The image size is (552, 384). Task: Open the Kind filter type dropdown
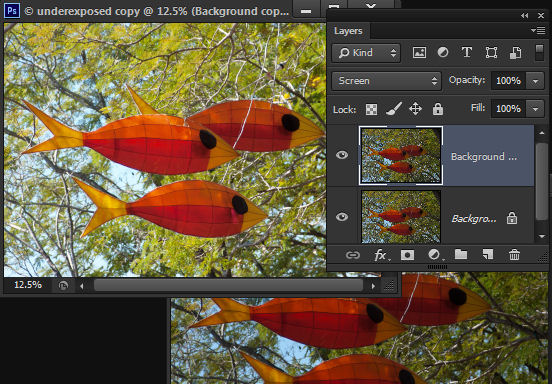pyautogui.click(x=366, y=53)
